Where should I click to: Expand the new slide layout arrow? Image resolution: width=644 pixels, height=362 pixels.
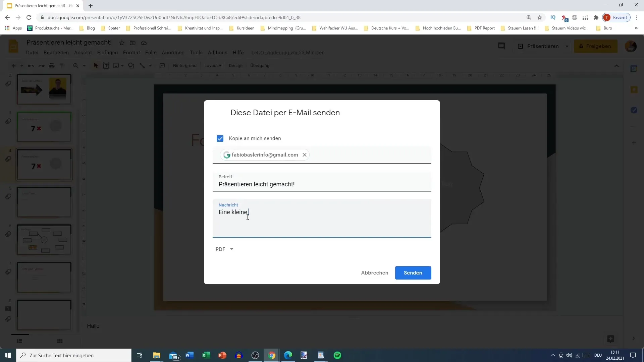(21, 66)
